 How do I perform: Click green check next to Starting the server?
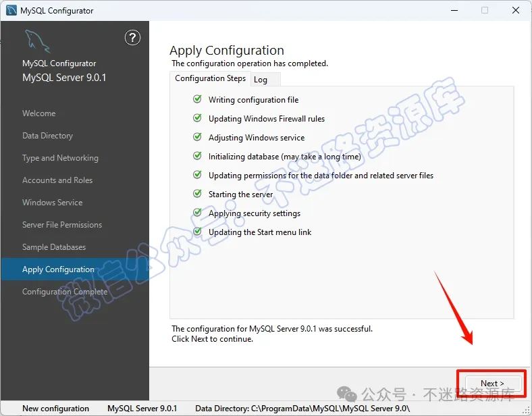[x=197, y=193]
